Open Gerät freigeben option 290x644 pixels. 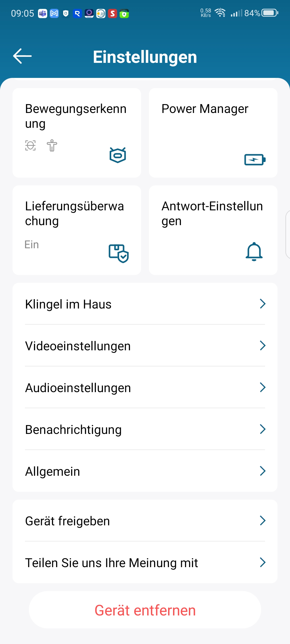tap(145, 521)
